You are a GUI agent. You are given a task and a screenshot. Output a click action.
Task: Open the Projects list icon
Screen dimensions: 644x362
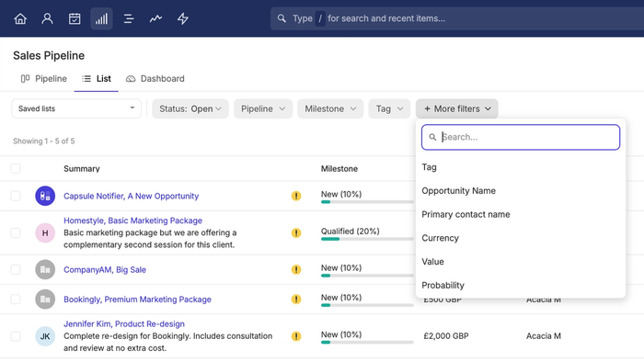129,18
